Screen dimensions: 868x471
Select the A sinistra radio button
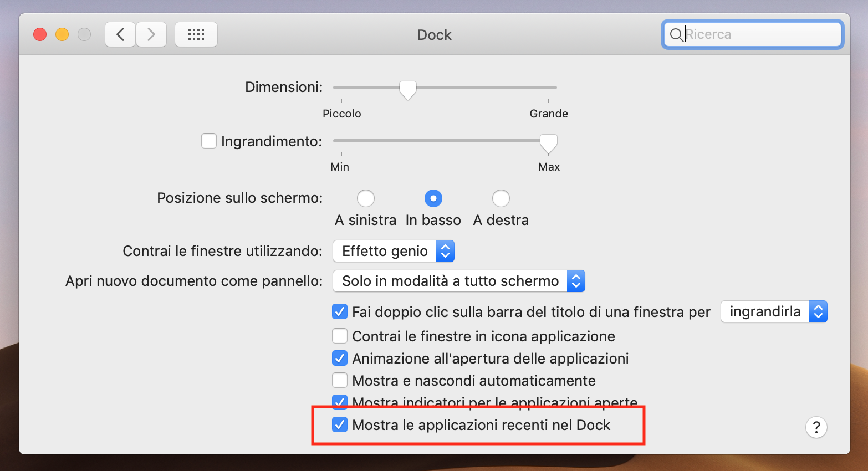click(366, 198)
